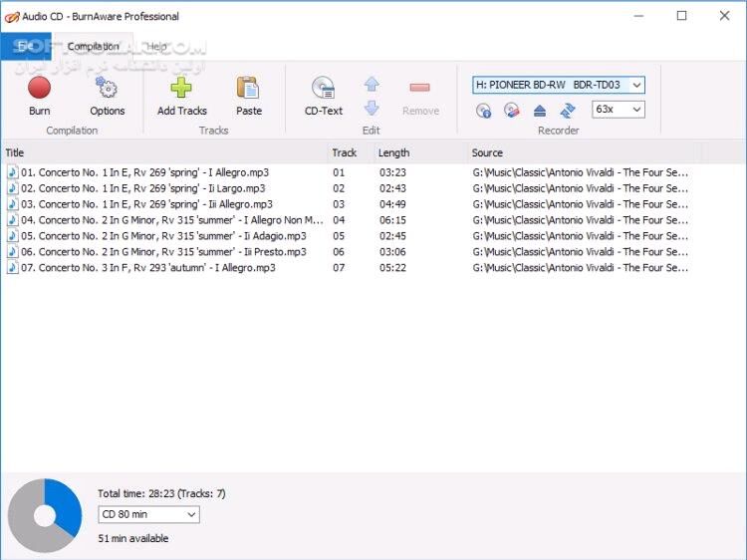Click the green Add Tracks icon
The height and width of the screenshot is (560, 747).
pos(181,89)
